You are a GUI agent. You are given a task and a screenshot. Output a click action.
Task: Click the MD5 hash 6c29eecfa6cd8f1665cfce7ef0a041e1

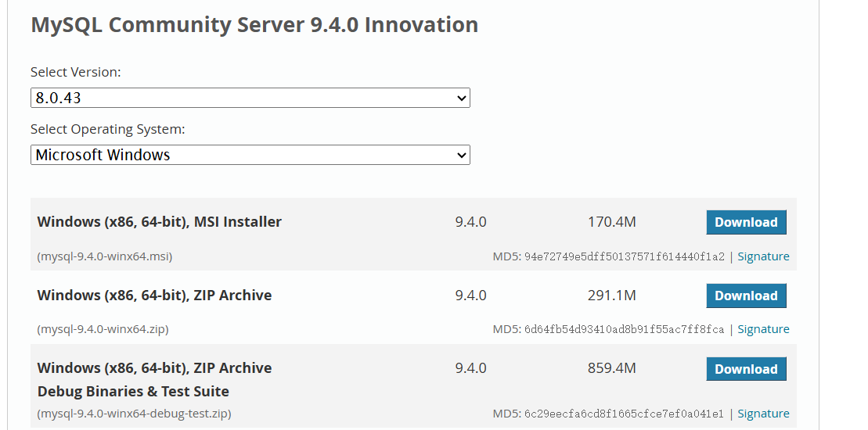click(625, 414)
